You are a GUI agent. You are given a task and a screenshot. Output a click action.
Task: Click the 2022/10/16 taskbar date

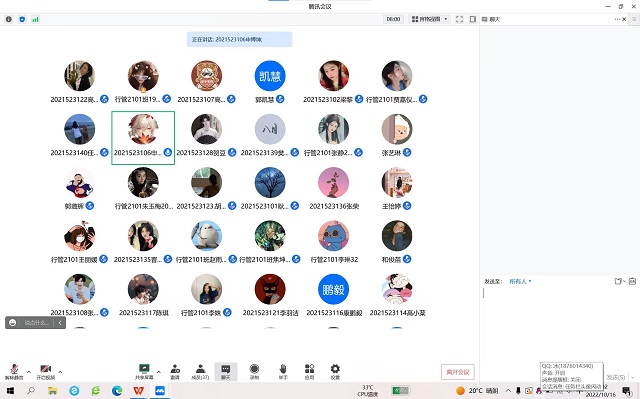pyautogui.click(x=601, y=395)
